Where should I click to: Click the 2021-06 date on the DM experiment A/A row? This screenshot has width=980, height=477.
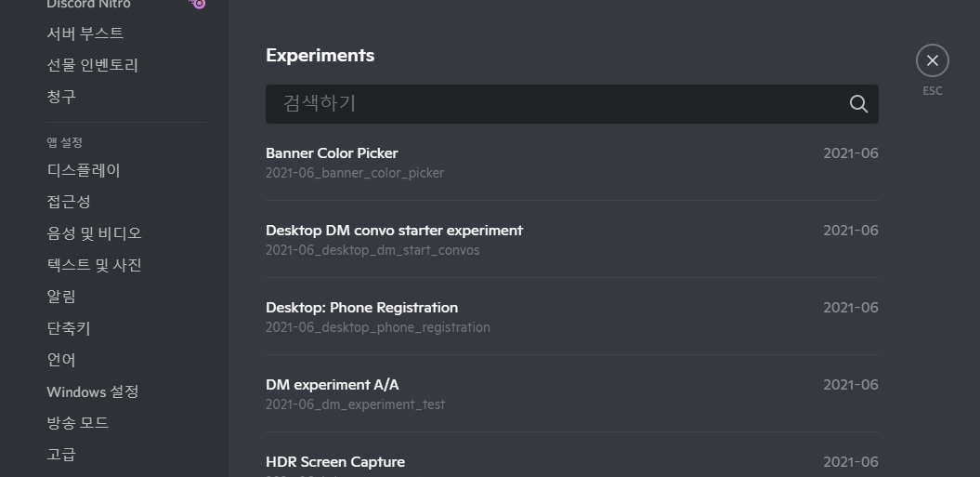point(851,385)
